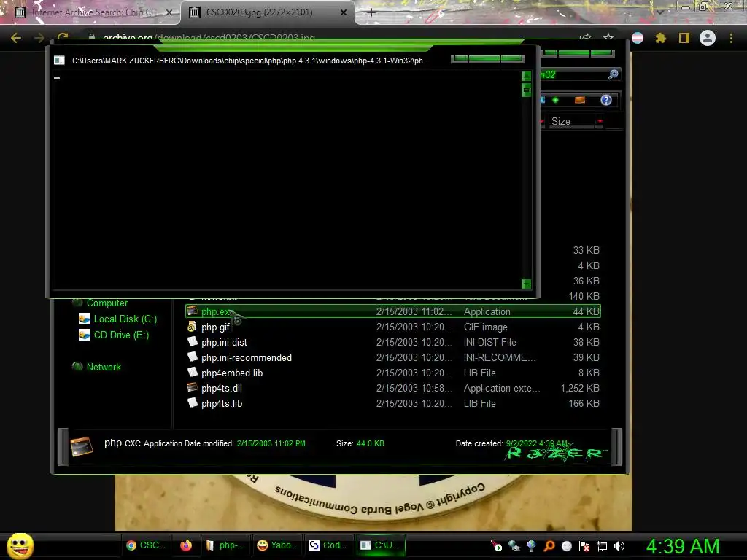Select the php4ts.lib file name
Viewport: 747px width, 560px height.
pyautogui.click(x=222, y=403)
